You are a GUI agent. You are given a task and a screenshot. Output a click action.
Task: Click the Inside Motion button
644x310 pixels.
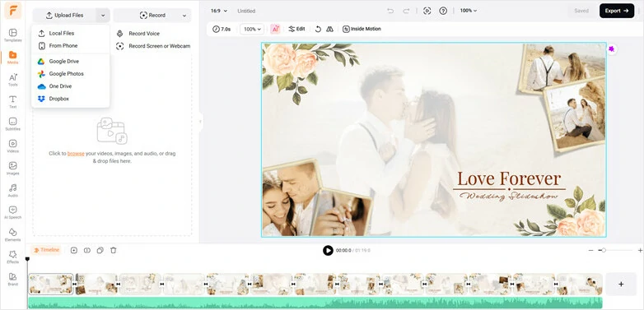362,29
